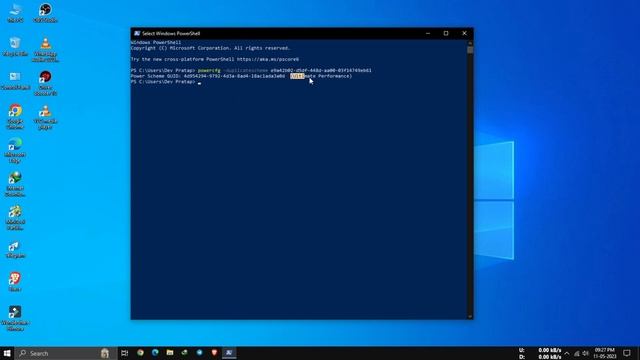The image size is (640, 360).
Task: Click the 'Select Windows PowerShell' title text
Action: pyautogui.click(x=171, y=33)
